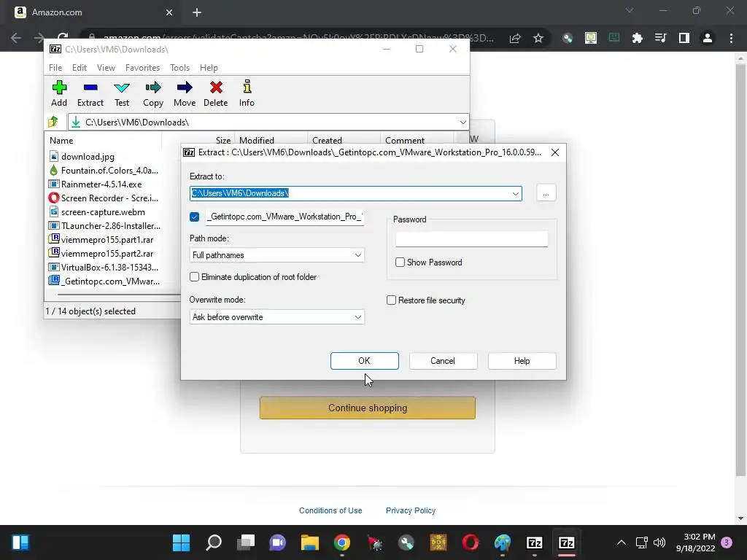Click the Password input field

472,239
